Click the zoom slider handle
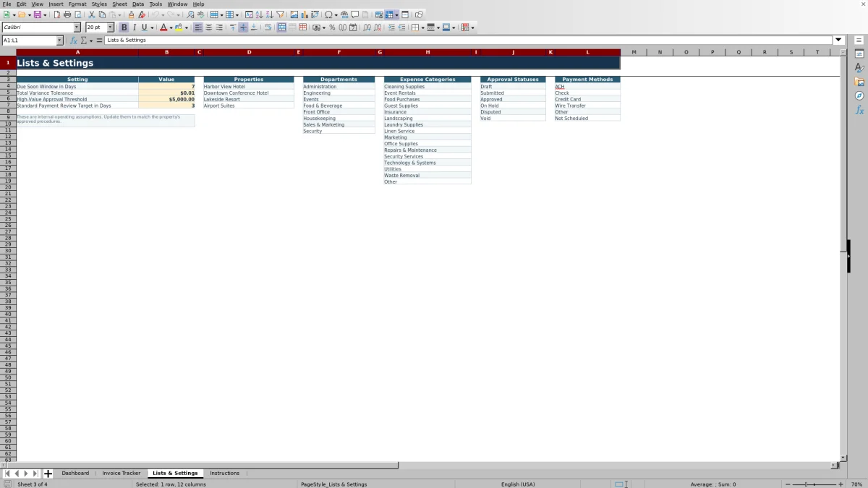The height and width of the screenshot is (488, 868). click(x=806, y=484)
